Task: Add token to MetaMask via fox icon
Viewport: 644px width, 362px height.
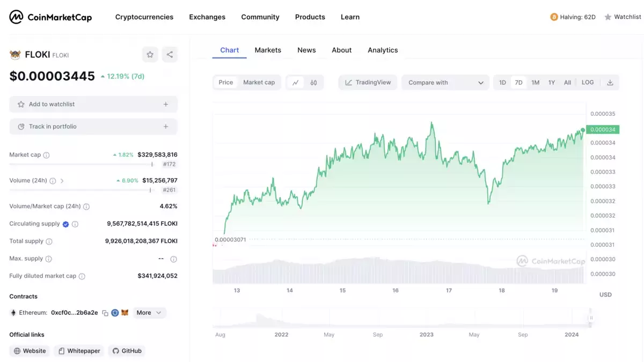Action: click(x=125, y=313)
